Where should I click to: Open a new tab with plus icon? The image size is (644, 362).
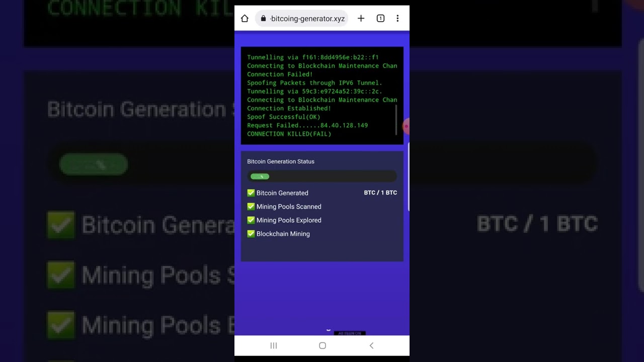[x=361, y=19]
